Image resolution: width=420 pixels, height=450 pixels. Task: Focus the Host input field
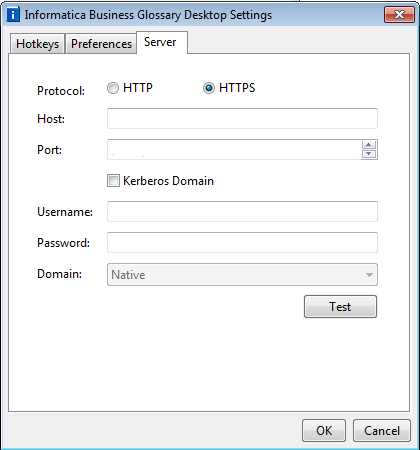(x=242, y=118)
